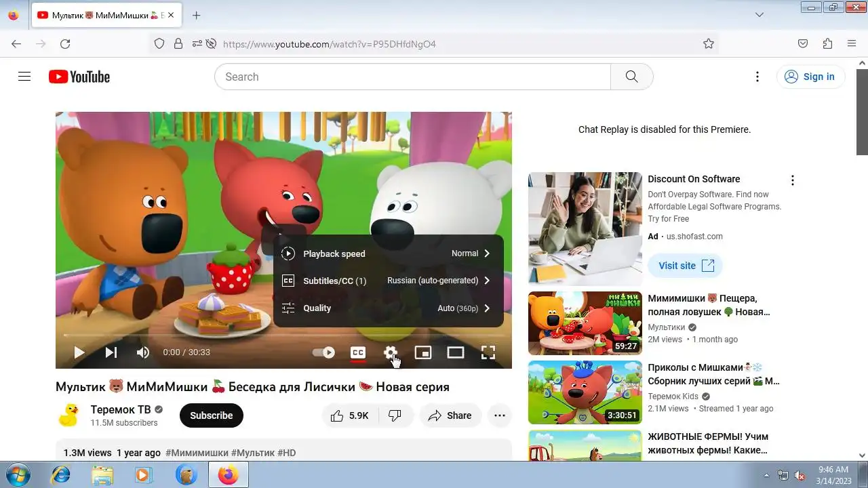This screenshot has height=488, width=868.
Task: Like the video
Action: pyautogui.click(x=350, y=415)
